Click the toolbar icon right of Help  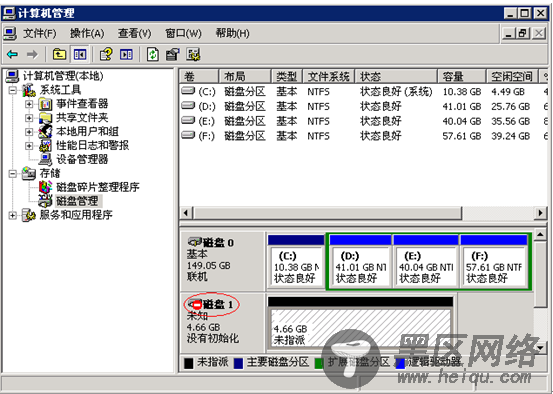point(126,54)
